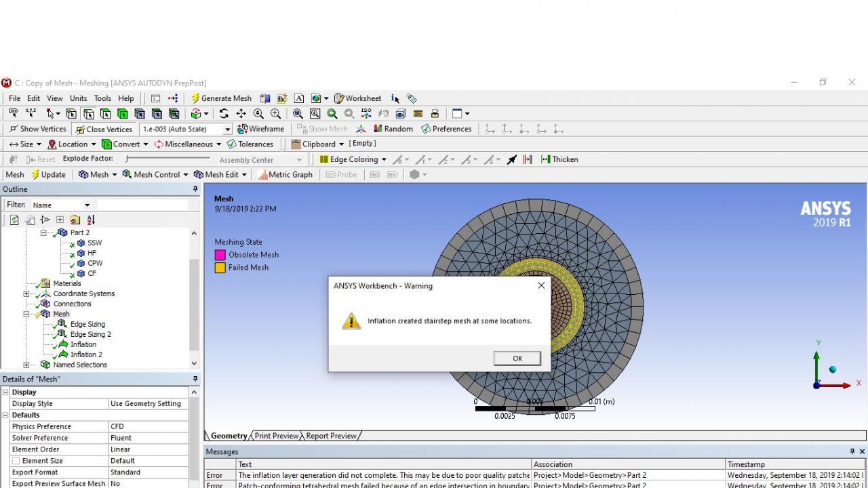Click OK in the warning dialog
Screen dimensions: 868x488
pos(517,359)
